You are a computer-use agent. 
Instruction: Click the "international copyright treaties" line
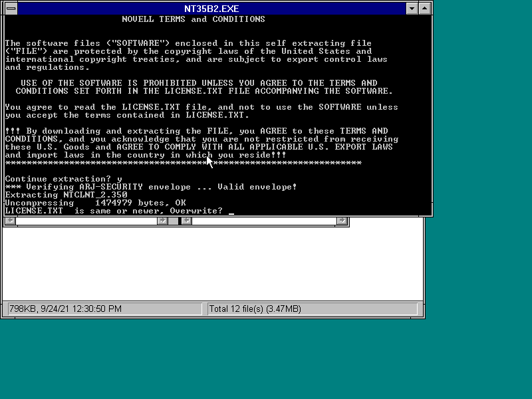tap(196, 59)
